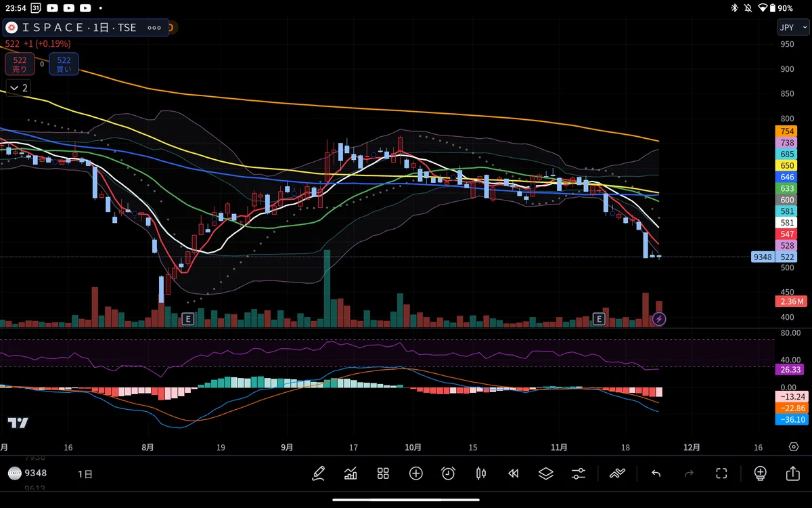Tap the blue -36.10 MACD label
The width and height of the screenshot is (812, 508).
[791, 420]
